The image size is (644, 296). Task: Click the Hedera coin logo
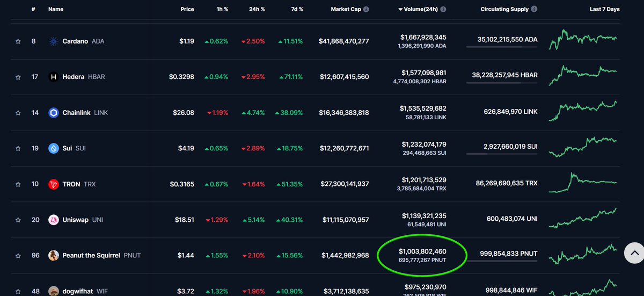[53, 77]
